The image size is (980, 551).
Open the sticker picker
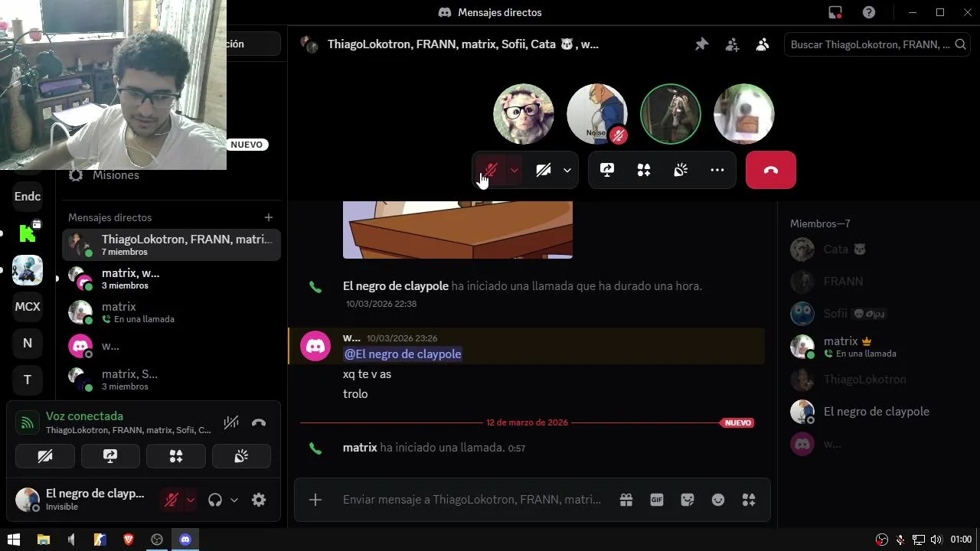click(x=688, y=500)
